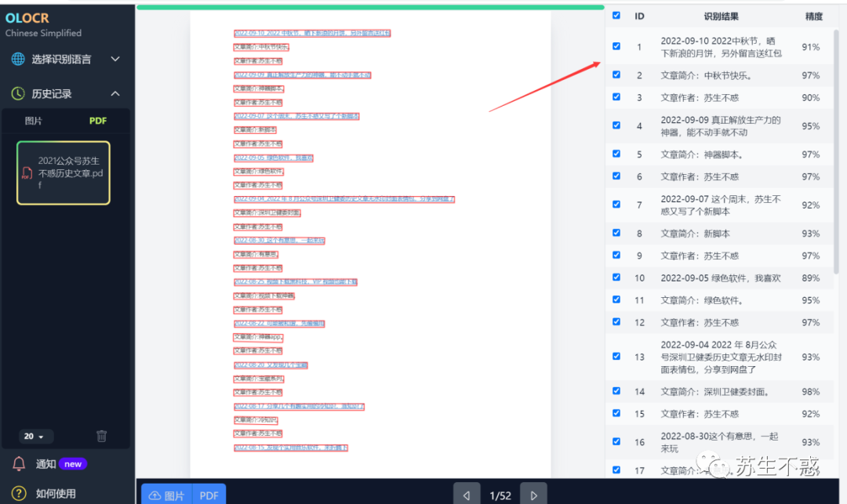Screen dimensions: 847x504
Task: Click the first detected line box in document
Action: click(312, 33)
